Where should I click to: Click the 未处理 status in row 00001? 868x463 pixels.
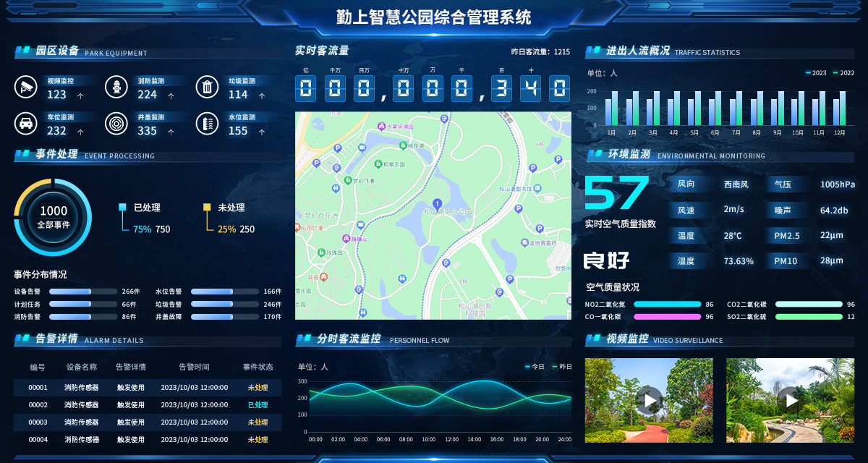(x=257, y=387)
